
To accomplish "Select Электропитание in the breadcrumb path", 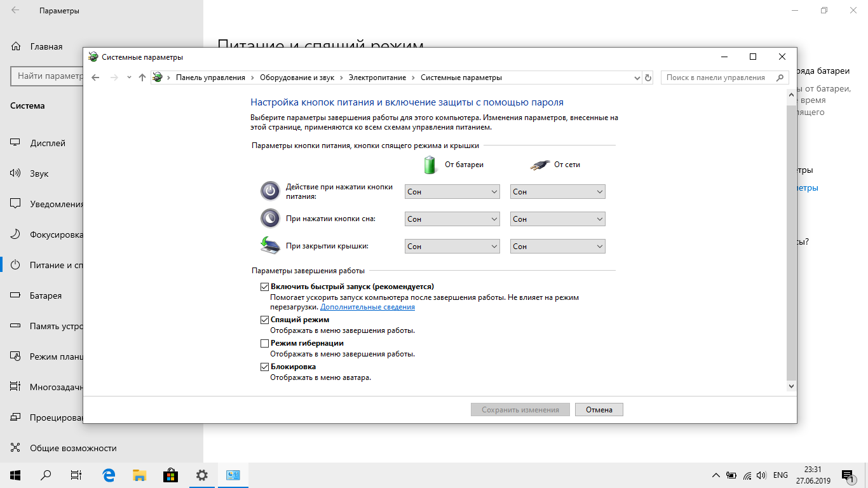I will pos(377,78).
